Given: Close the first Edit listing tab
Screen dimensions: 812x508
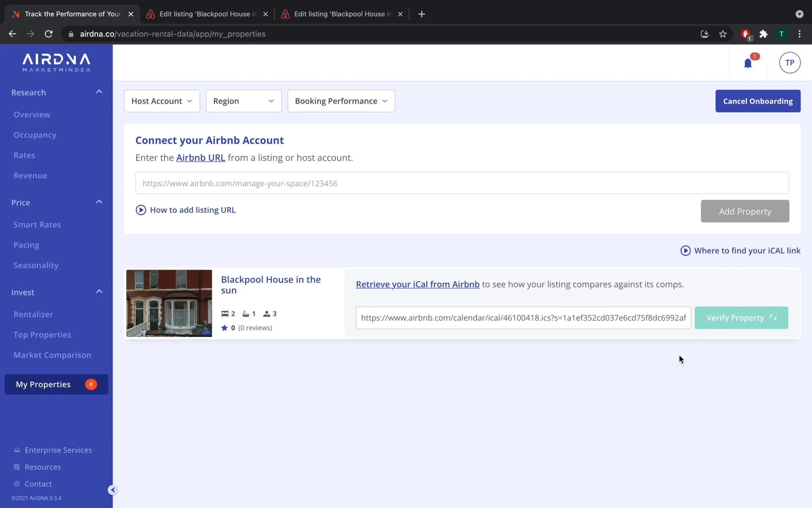Looking at the screenshot, I should (266, 14).
